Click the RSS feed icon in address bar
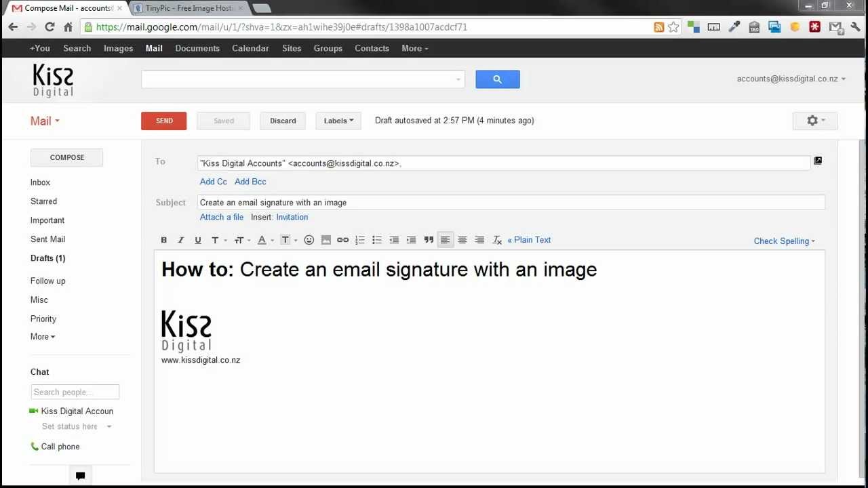This screenshot has height=488, width=868. (x=658, y=27)
